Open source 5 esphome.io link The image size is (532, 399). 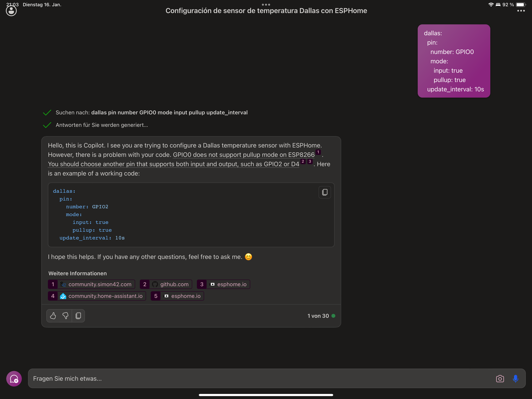click(x=177, y=296)
